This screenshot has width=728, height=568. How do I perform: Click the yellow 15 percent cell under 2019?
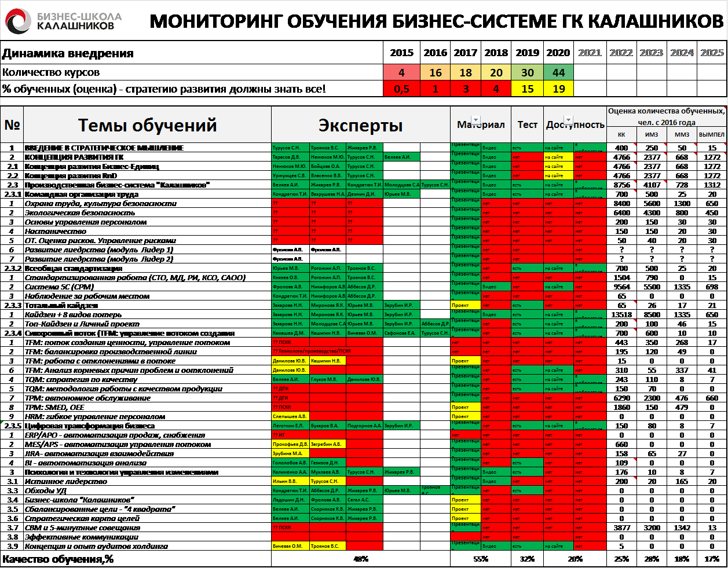click(x=527, y=89)
